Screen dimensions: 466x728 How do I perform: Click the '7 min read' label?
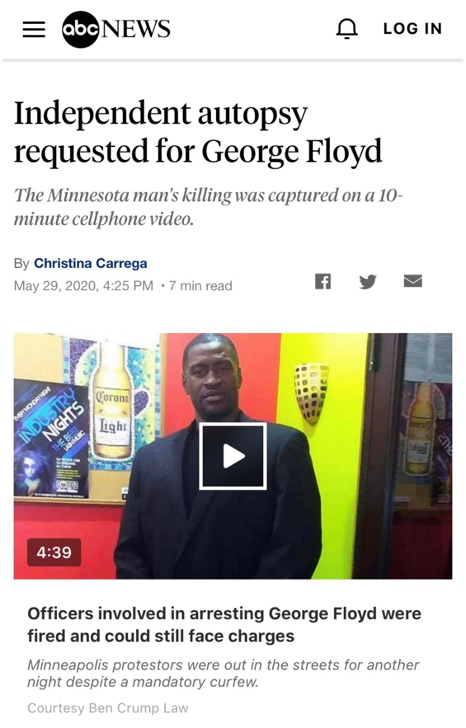click(201, 286)
